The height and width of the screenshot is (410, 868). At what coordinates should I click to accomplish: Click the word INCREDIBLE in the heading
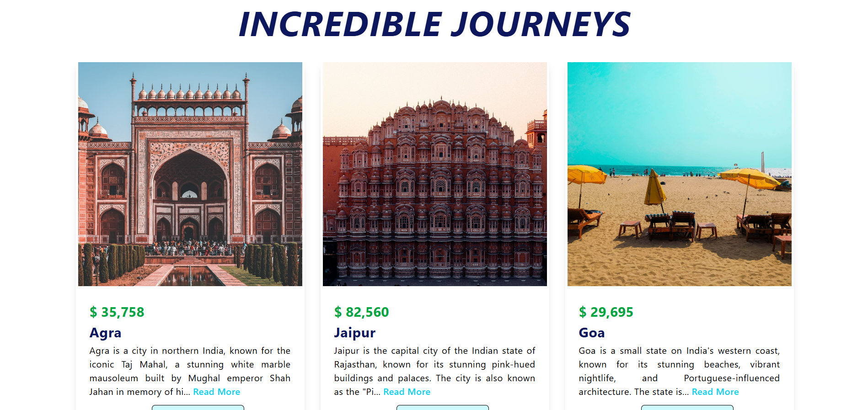click(x=340, y=24)
